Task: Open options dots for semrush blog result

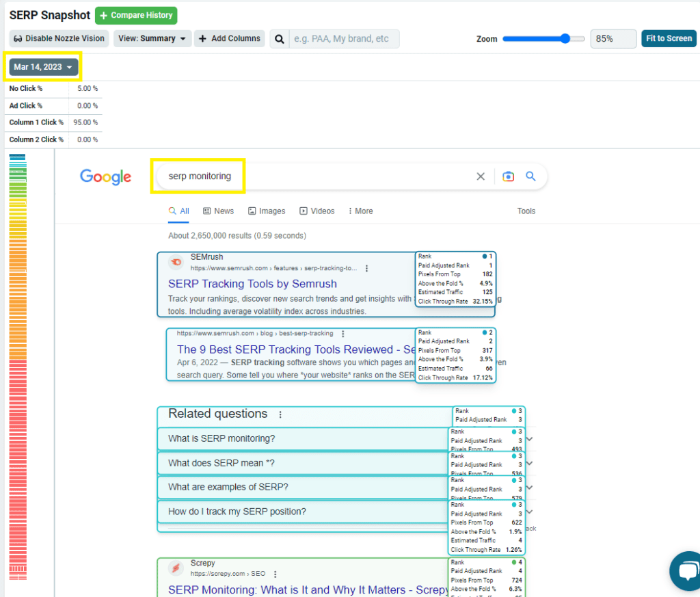Action: [343, 334]
